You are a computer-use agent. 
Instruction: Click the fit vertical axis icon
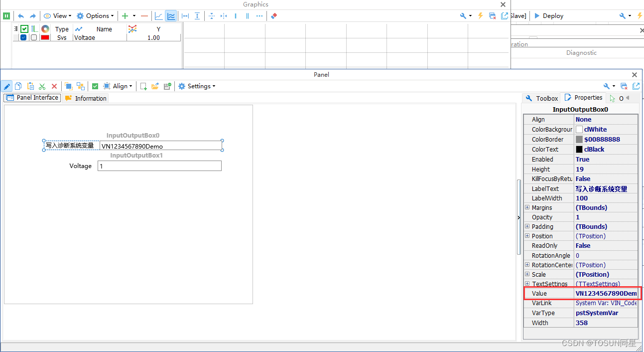tap(197, 16)
